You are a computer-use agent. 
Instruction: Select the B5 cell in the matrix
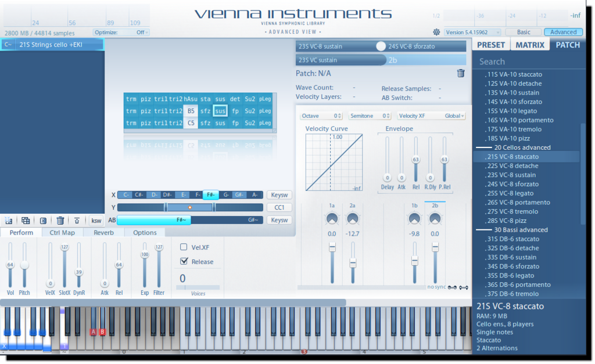click(x=191, y=111)
